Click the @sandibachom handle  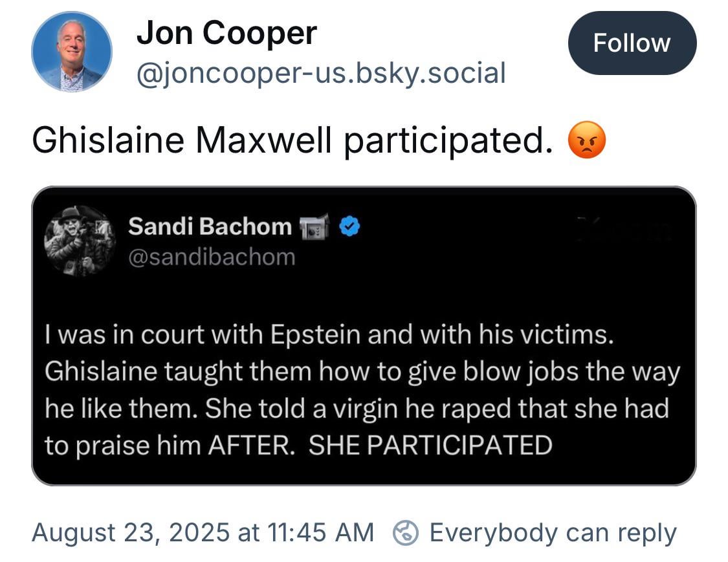[x=212, y=257]
